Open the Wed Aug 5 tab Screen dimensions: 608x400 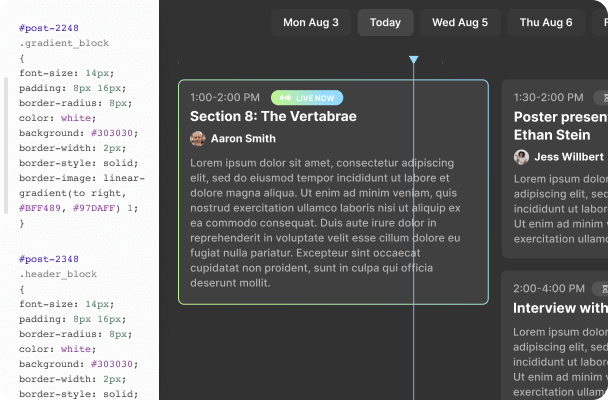coord(460,22)
